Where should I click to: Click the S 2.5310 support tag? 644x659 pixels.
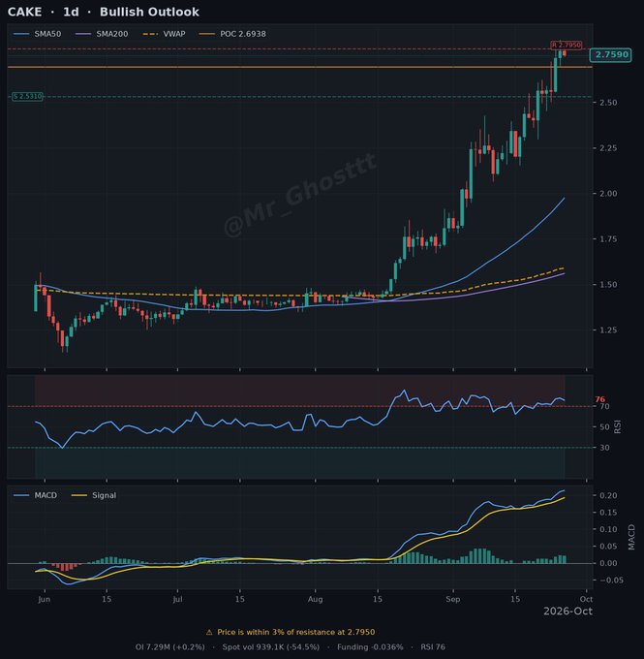pyautogui.click(x=27, y=96)
